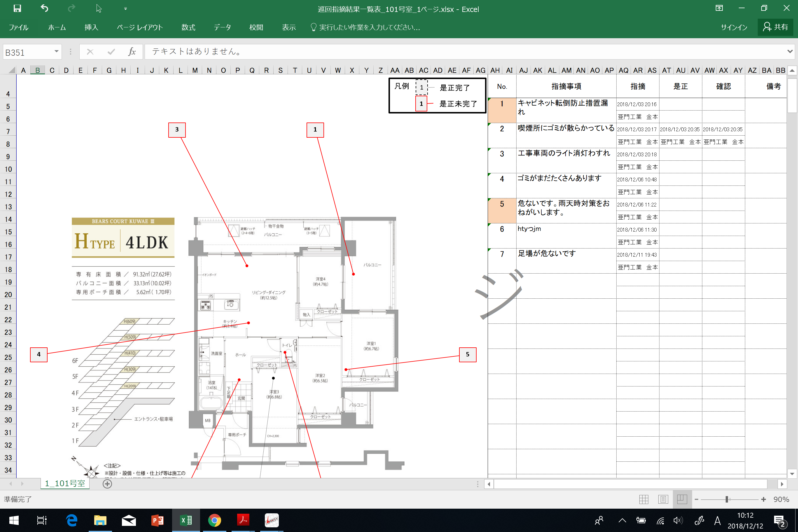Click the Undo arrow icon
Screen dimensions: 798x532
click(44, 8)
